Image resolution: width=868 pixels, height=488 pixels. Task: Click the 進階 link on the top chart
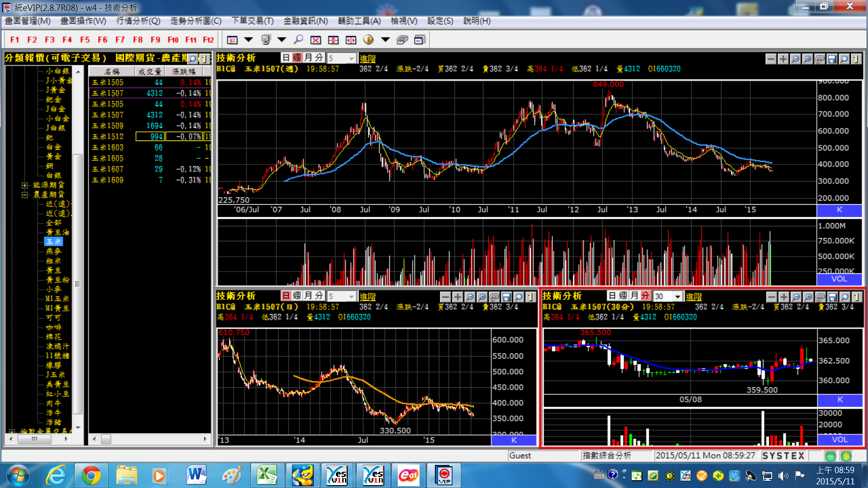coord(368,59)
